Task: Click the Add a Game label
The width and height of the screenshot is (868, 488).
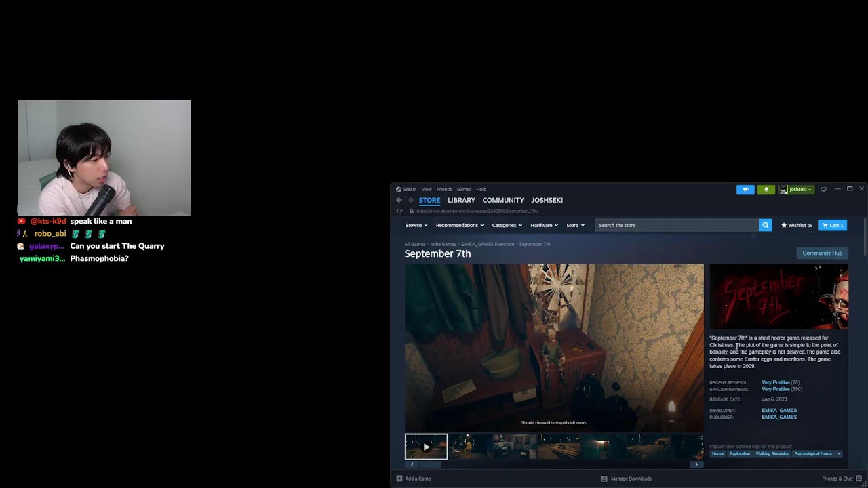Action: pos(418,479)
